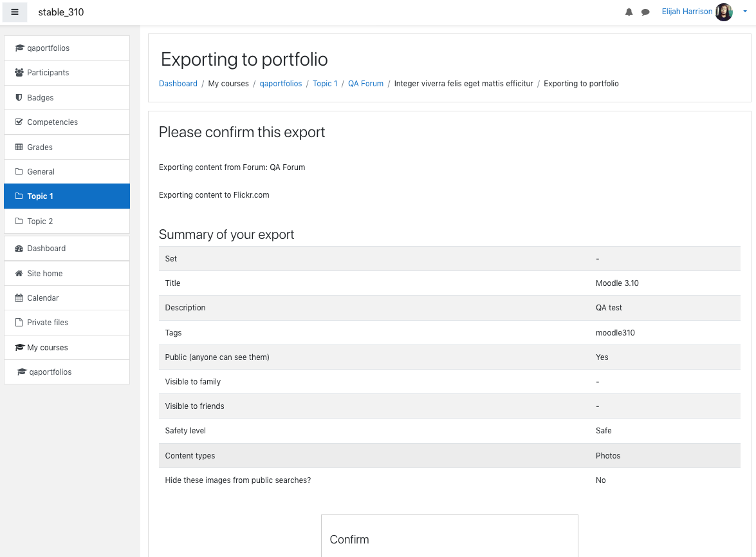Click the 'Photos' content types value
Image resolution: width=756 pixels, height=557 pixels.
[x=607, y=456]
